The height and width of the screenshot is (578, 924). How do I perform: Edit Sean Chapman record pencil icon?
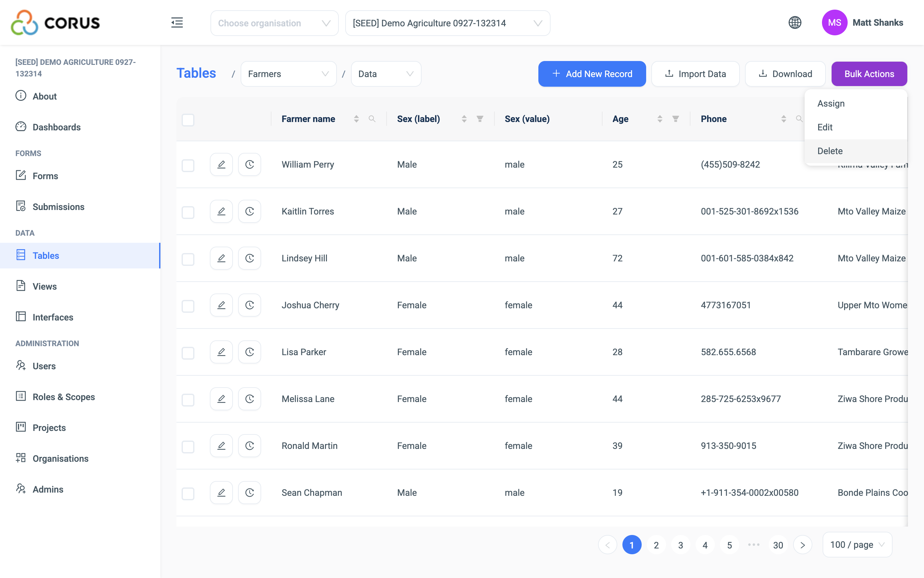(x=221, y=493)
